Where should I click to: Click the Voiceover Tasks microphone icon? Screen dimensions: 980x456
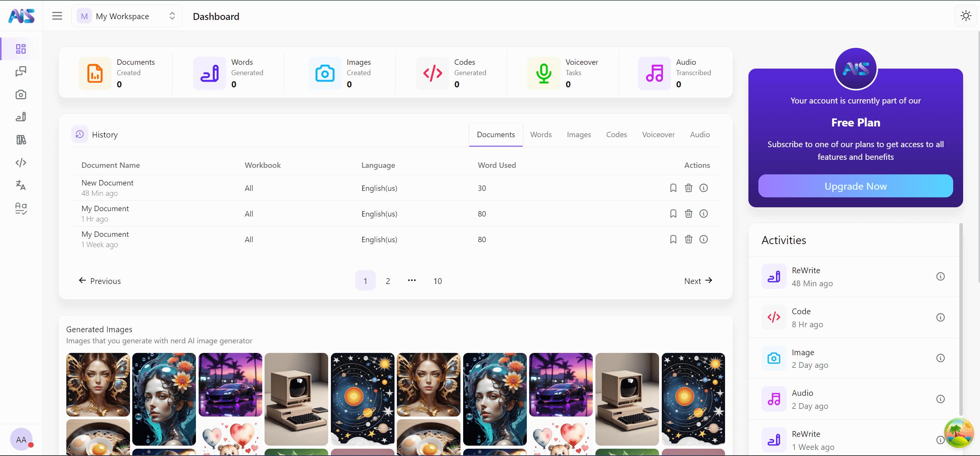[x=544, y=73]
